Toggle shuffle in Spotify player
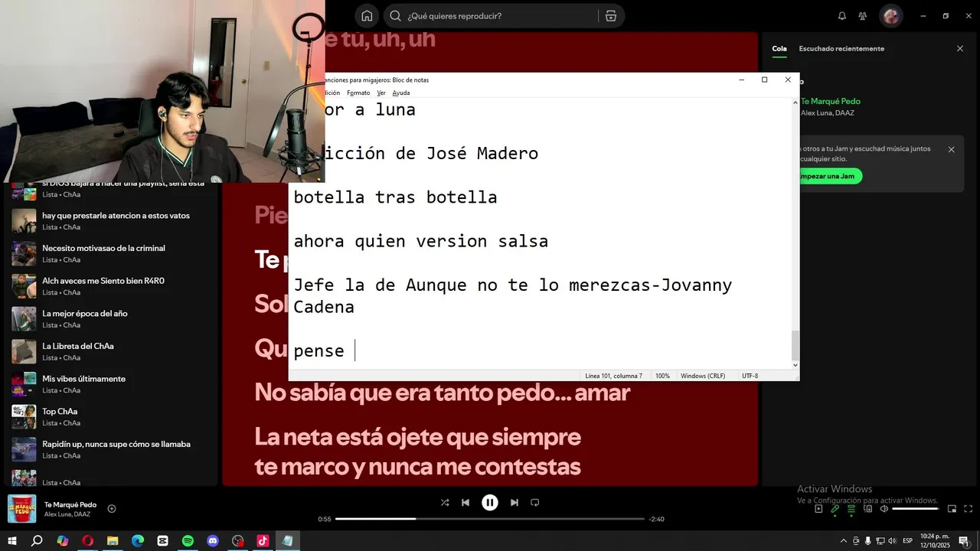 point(445,503)
